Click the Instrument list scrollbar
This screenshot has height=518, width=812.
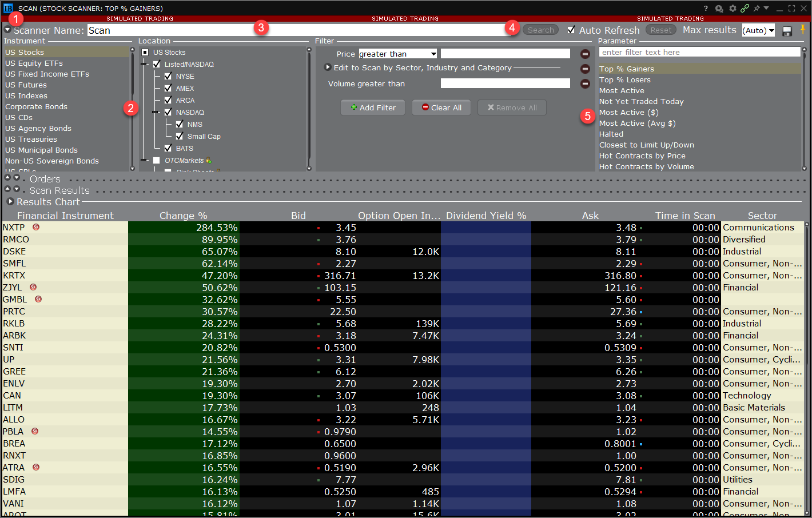(133, 109)
